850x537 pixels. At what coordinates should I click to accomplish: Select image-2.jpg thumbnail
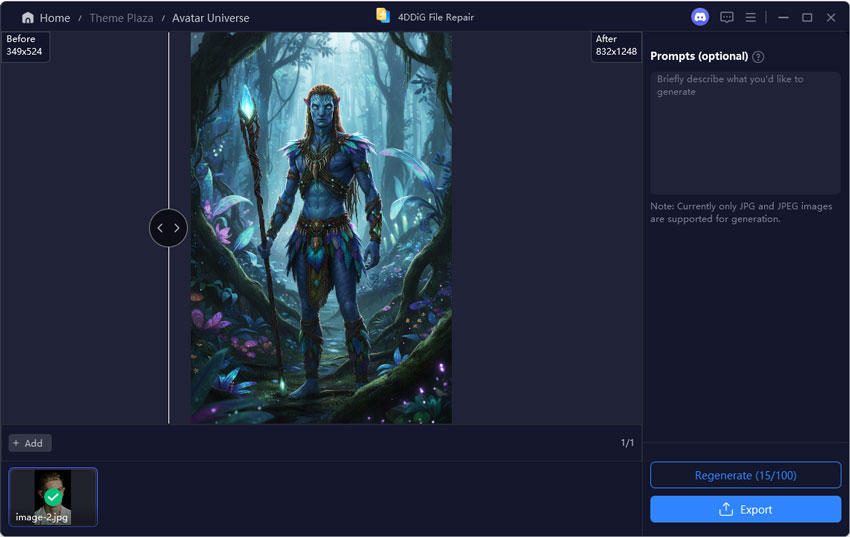(x=53, y=497)
